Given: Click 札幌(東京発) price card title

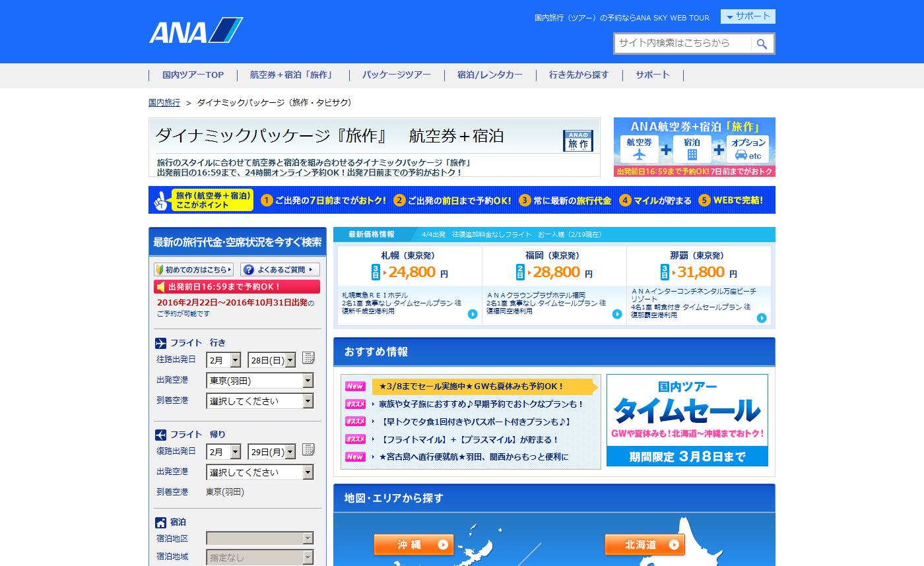Looking at the screenshot, I should (x=409, y=255).
